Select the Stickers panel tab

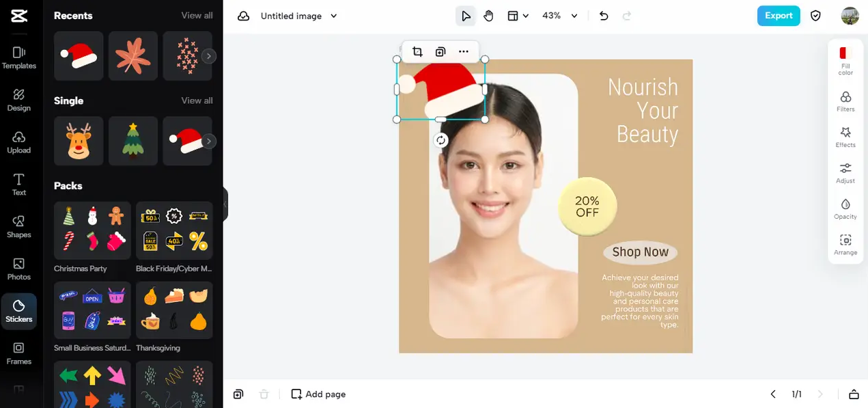tap(19, 312)
